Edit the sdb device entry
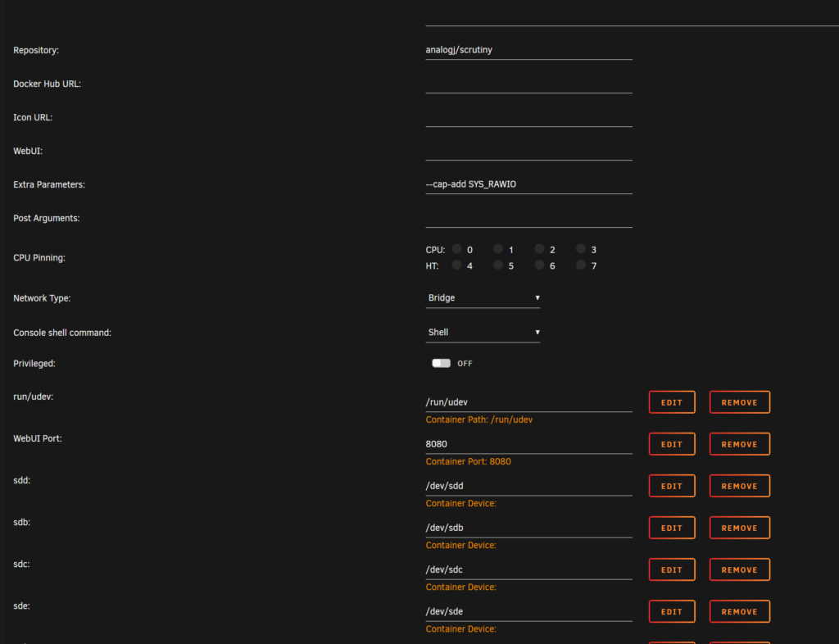 672,528
